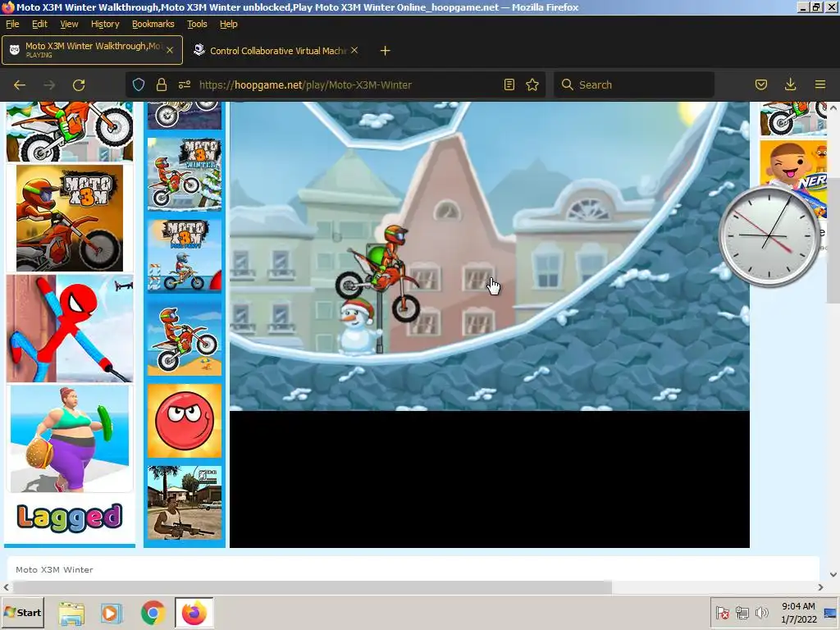This screenshot has width=840, height=630.
Task: Open tracking protection shield icon
Action: click(x=139, y=84)
